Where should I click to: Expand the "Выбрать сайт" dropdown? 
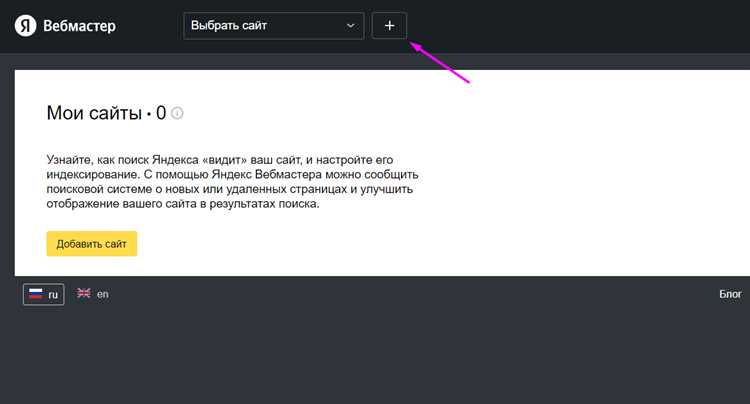[274, 26]
